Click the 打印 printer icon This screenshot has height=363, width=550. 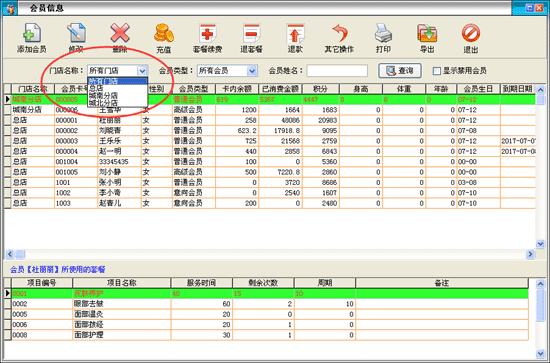[x=383, y=33]
